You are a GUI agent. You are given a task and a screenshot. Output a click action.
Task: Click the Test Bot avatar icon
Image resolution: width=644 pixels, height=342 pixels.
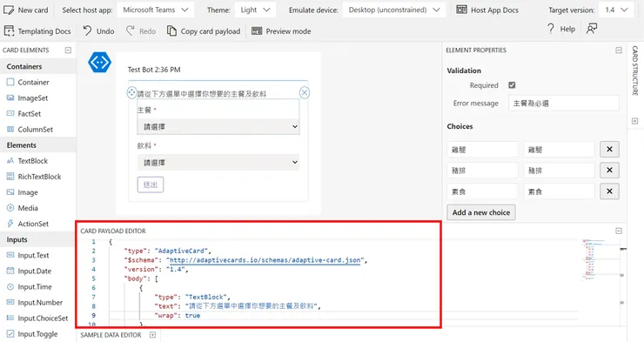100,63
